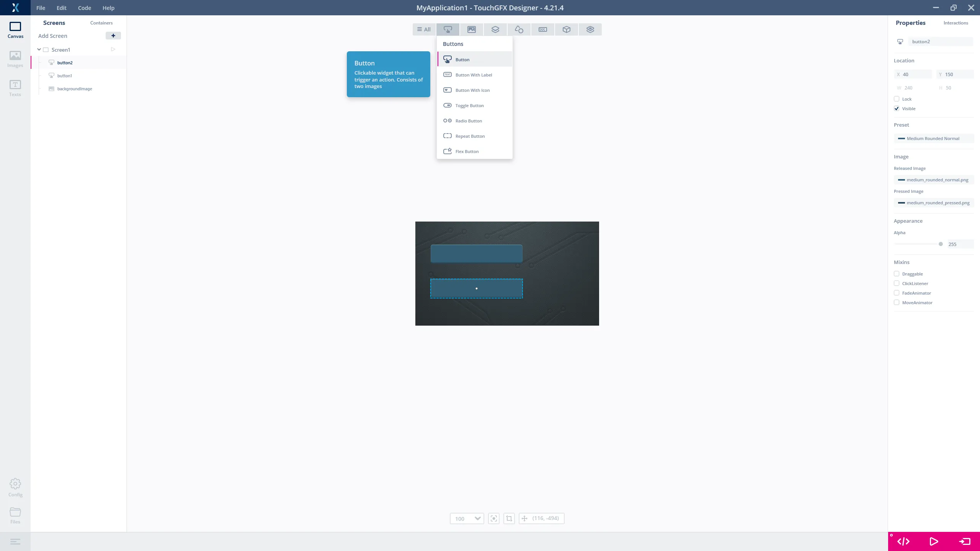Switch to the Interactions tab
Screen dimensions: 980x551
click(955, 23)
